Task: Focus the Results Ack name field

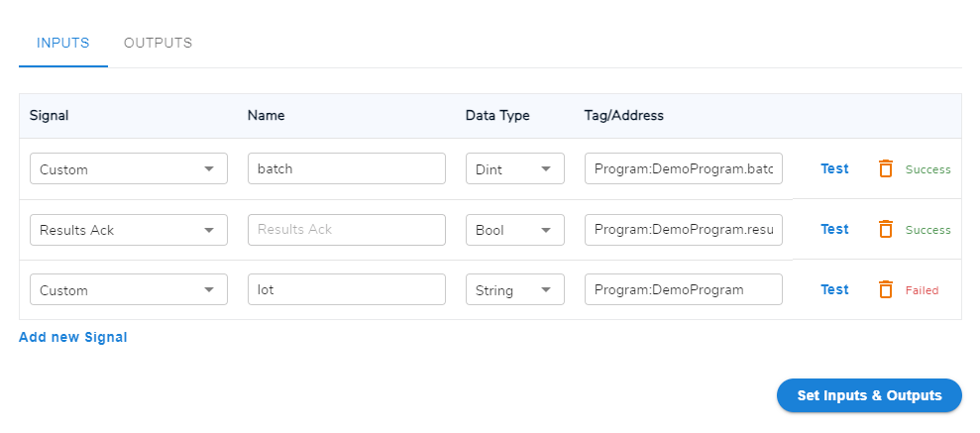Action: click(x=347, y=230)
